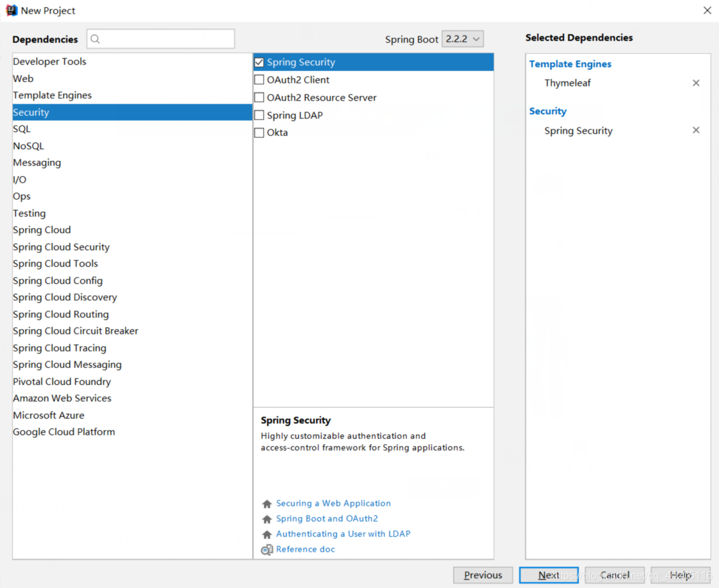
Task: Remove Thymeleaf from selected dependencies
Action: pos(695,83)
